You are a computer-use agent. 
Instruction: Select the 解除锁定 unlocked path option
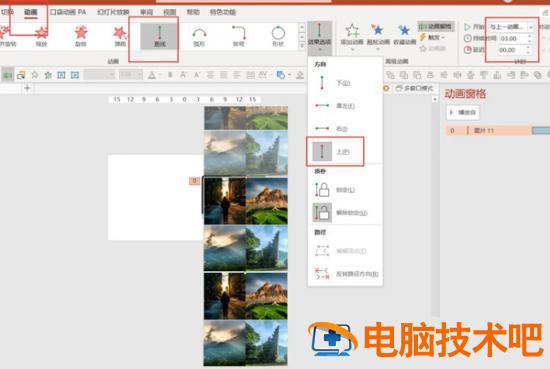(x=345, y=213)
